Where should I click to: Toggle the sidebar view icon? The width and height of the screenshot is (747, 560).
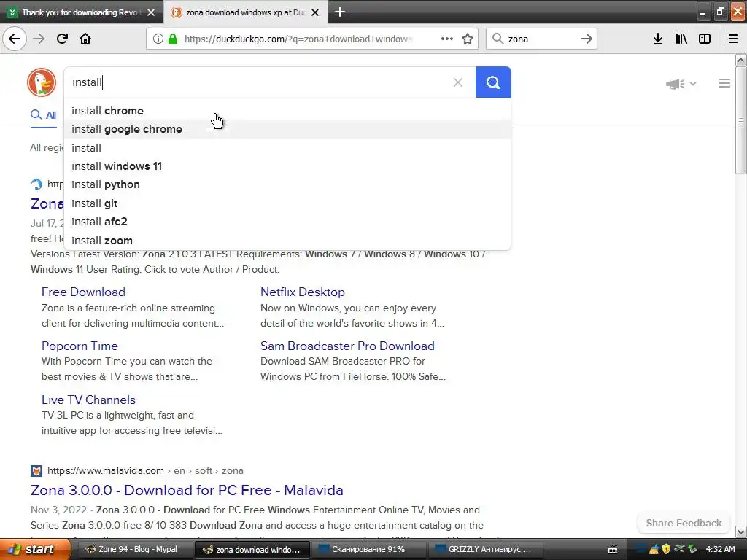click(705, 39)
